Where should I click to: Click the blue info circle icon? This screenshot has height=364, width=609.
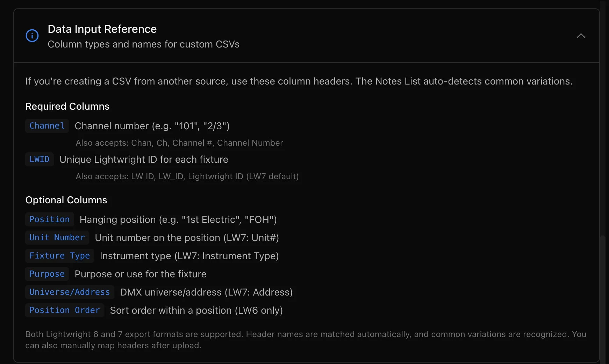[32, 36]
